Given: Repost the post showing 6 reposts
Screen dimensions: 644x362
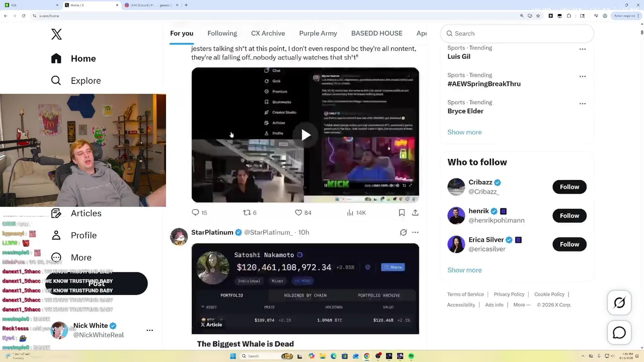Looking at the screenshot, I should [x=250, y=213].
